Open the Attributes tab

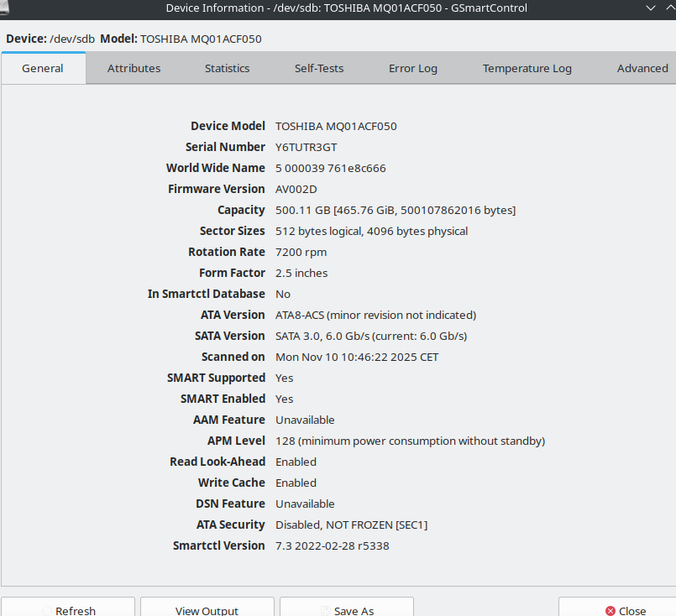point(134,69)
